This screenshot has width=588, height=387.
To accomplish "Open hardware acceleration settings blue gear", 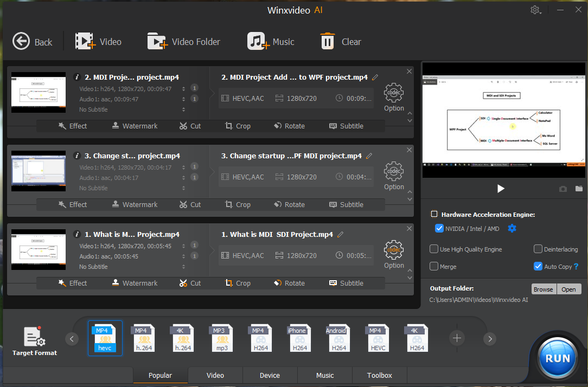I will tap(512, 228).
